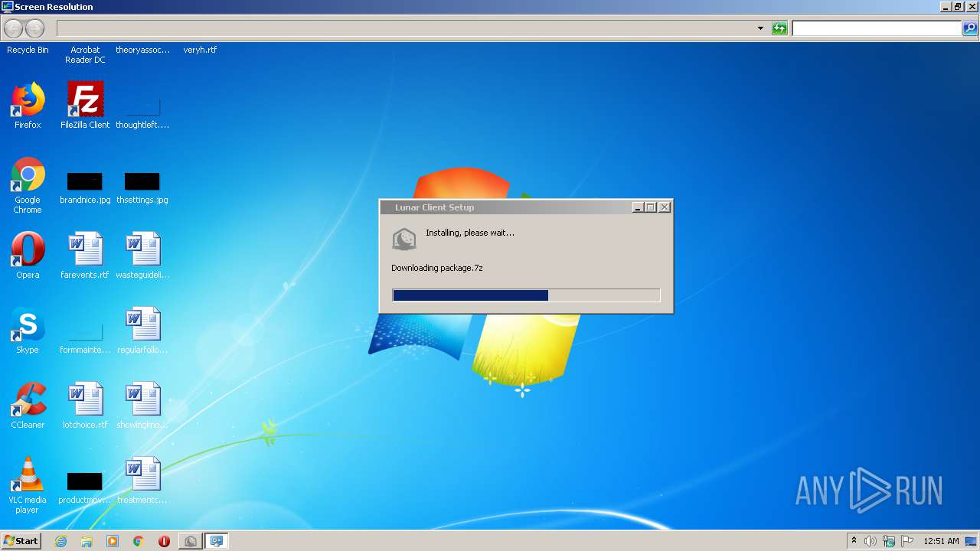This screenshot has height=551, width=980.
Task: Open Windows Explorer from the taskbar
Action: [87, 541]
